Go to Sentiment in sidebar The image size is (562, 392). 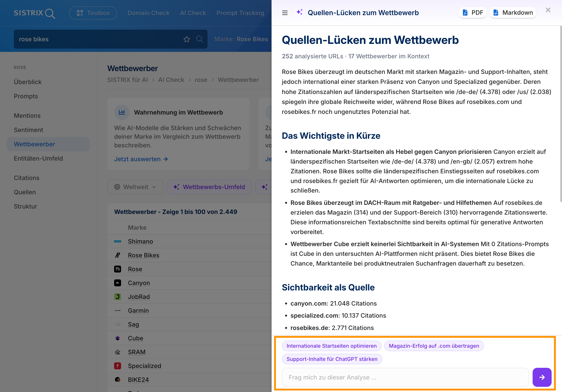point(28,130)
